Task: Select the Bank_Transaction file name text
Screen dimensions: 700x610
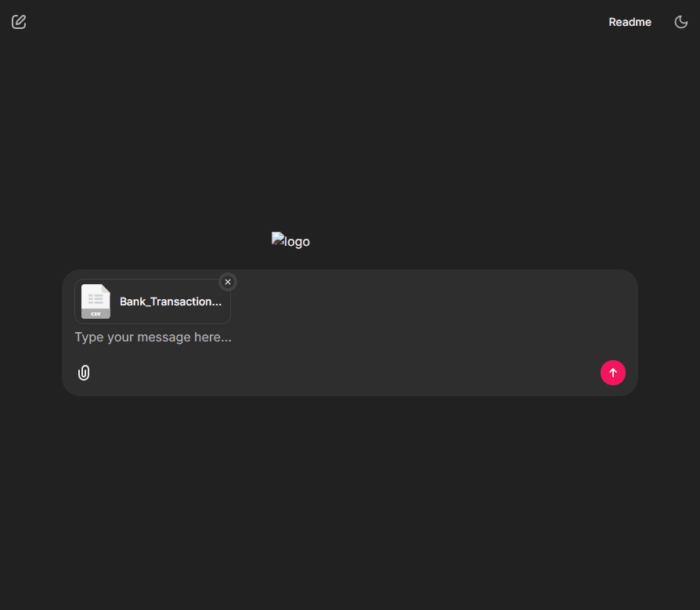Action: click(170, 301)
